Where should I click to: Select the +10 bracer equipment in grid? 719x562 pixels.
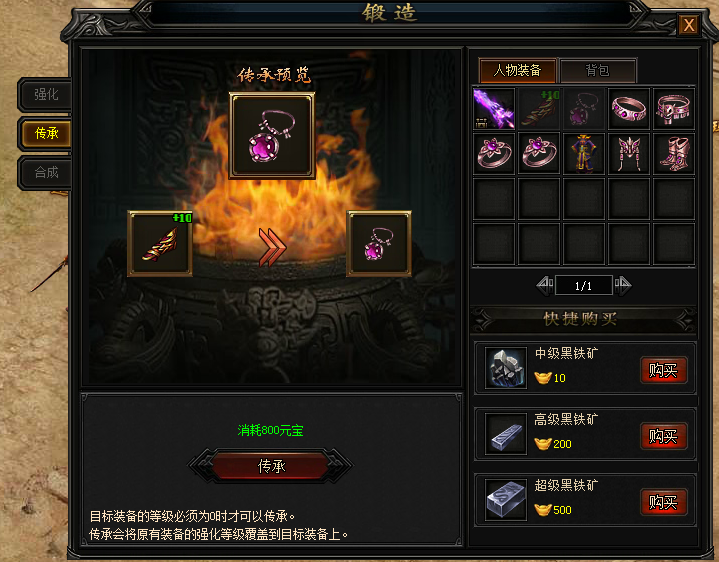click(538, 109)
